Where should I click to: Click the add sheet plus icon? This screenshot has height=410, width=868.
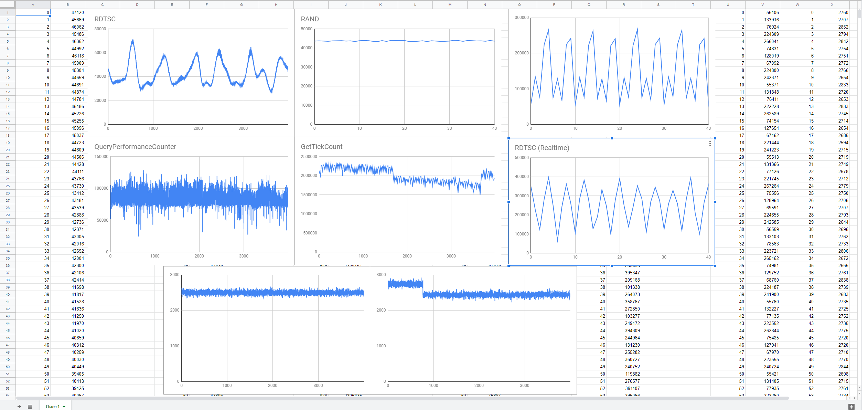(x=19, y=407)
